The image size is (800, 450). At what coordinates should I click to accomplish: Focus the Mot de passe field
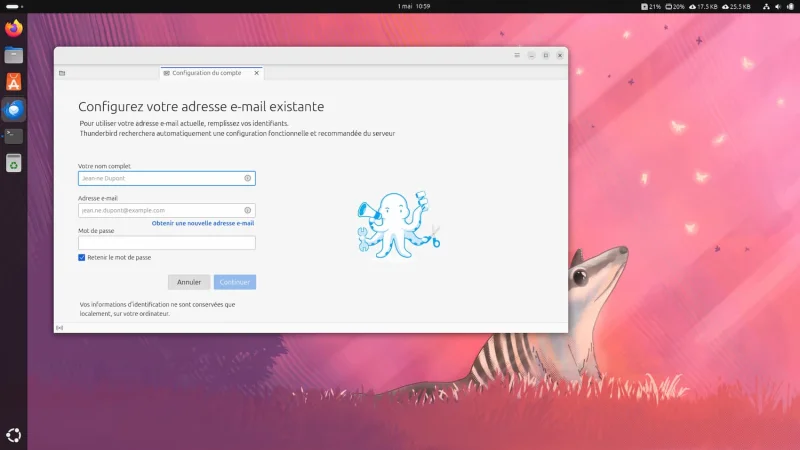[167, 242]
